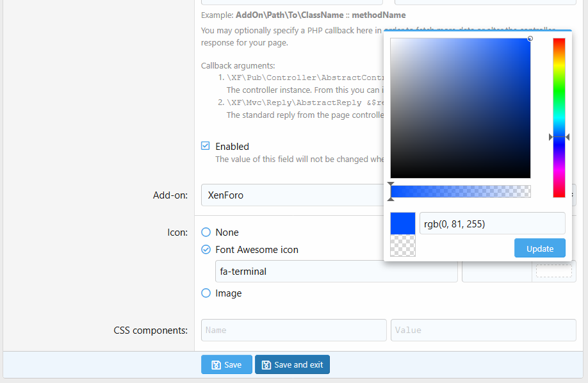
Task: Click the Save and exit button
Action: pos(292,364)
